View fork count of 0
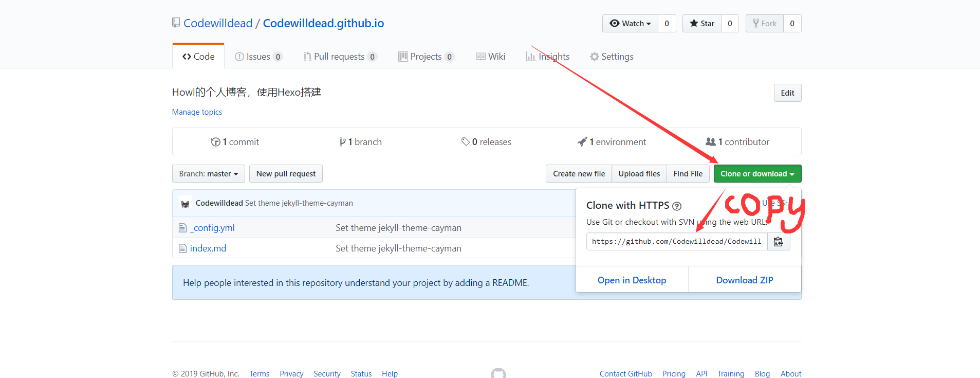Screen dimensions: 980x378 coord(792,24)
